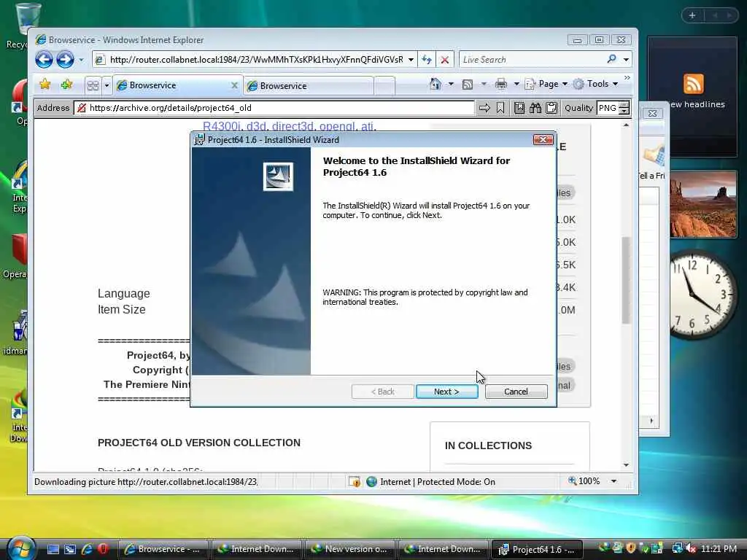Open the recent pages dropdown beside Forward
Viewport: 747px width, 560px height.
click(x=81, y=60)
